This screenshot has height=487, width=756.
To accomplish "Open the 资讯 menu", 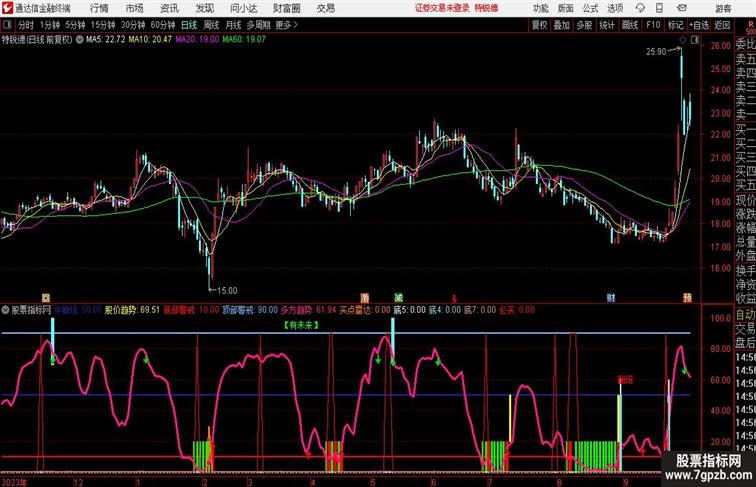I will (x=169, y=8).
